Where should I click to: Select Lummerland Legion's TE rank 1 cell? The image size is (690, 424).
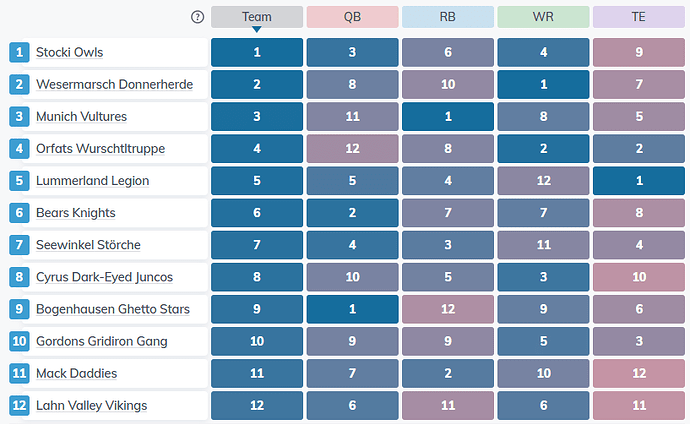(x=639, y=181)
